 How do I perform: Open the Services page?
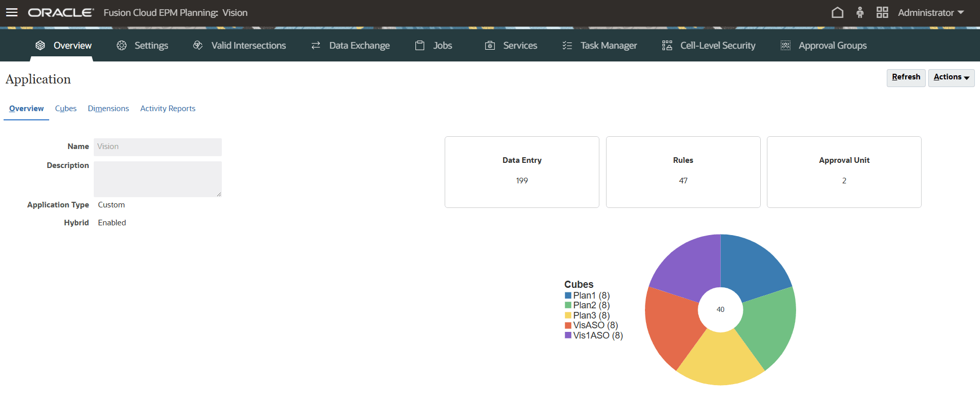pyautogui.click(x=520, y=46)
